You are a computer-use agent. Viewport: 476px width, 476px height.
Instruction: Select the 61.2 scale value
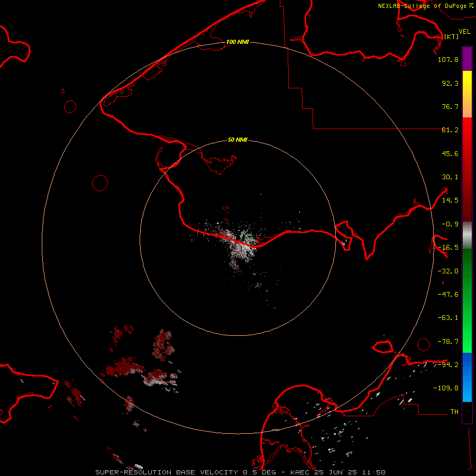tap(450, 130)
